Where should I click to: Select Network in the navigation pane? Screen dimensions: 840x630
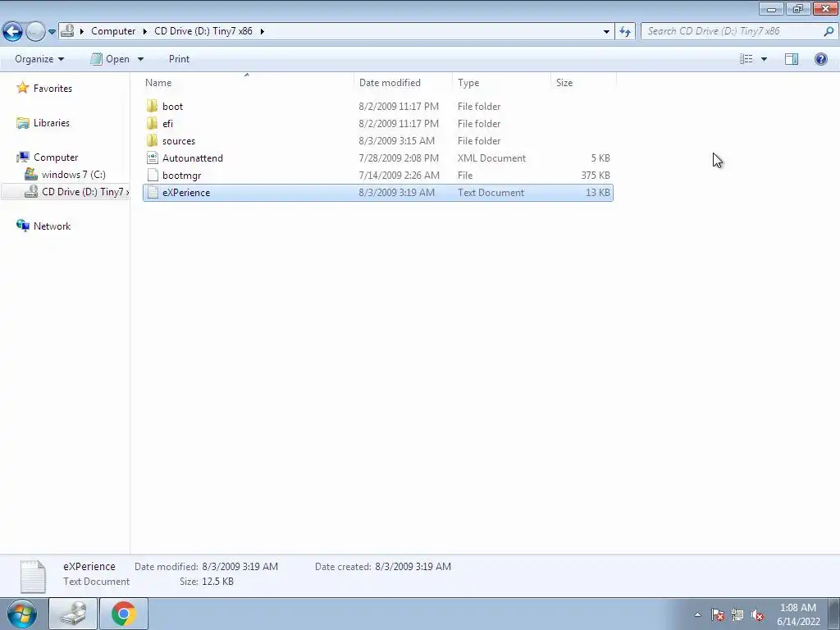click(x=52, y=226)
